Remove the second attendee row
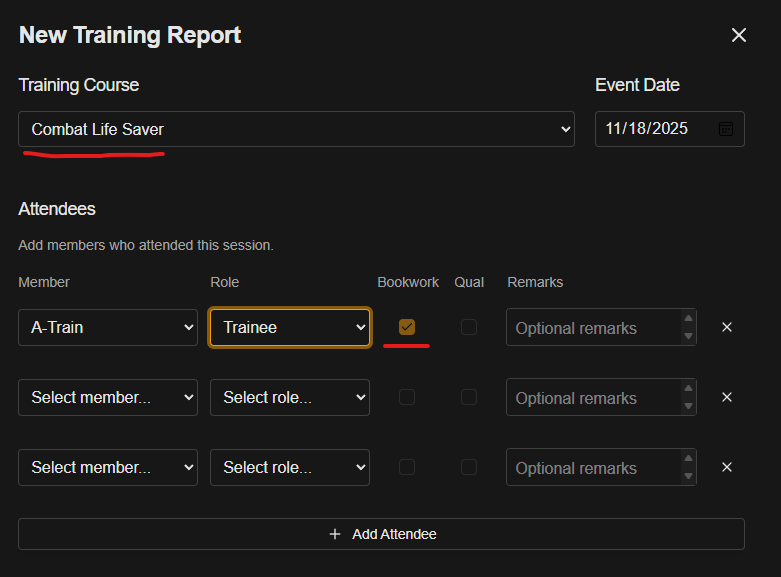This screenshot has width=781, height=577. pos(727,397)
